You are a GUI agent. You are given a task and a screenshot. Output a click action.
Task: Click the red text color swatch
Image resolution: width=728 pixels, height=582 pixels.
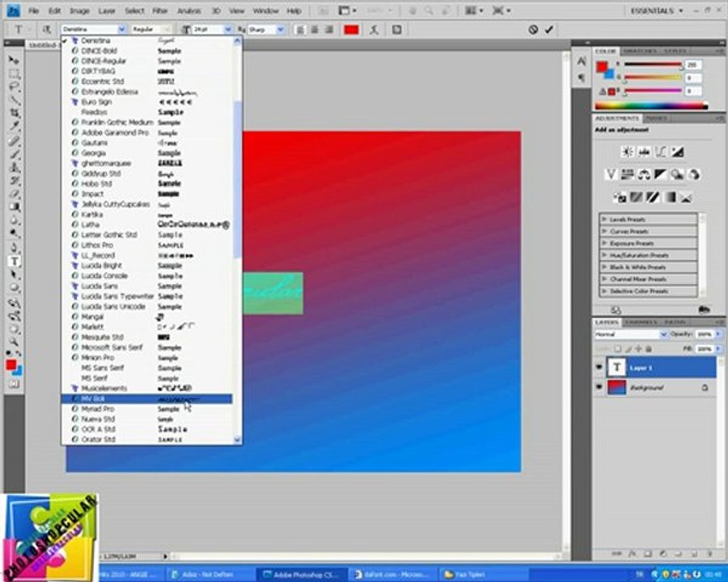[x=352, y=30]
